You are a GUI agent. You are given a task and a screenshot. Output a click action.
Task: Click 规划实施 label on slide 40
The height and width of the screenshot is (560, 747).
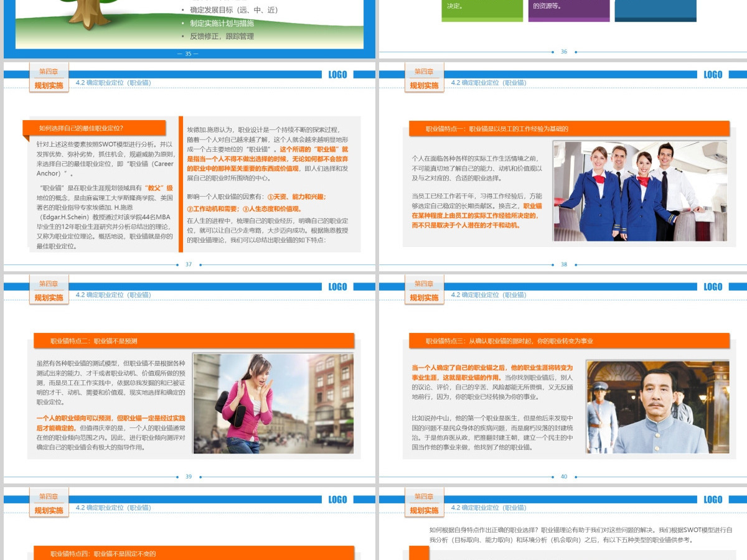point(424,298)
